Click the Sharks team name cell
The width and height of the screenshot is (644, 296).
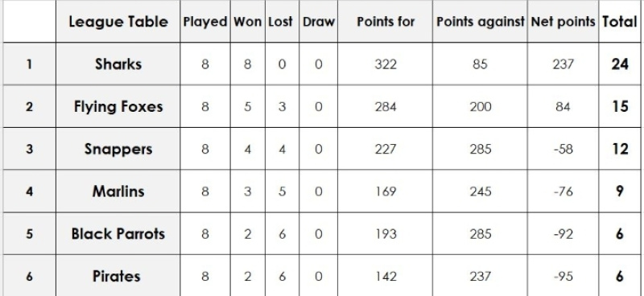pyautogui.click(x=118, y=64)
